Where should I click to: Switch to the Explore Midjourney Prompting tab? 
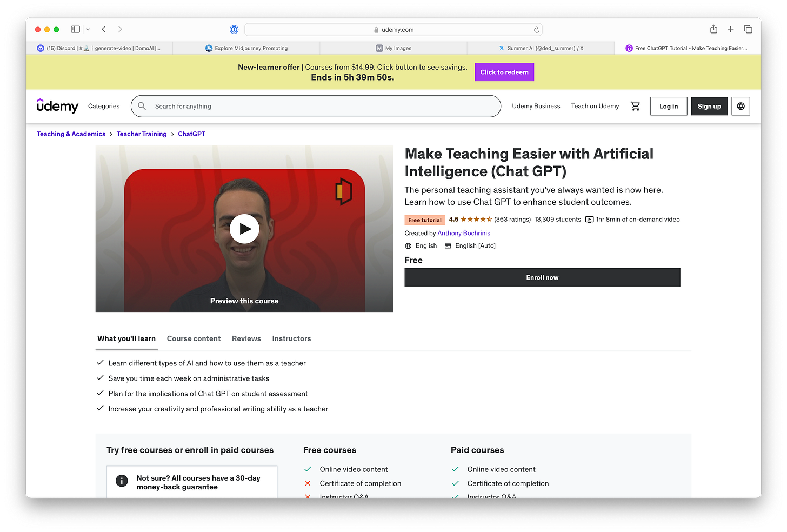click(x=246, y=48)
